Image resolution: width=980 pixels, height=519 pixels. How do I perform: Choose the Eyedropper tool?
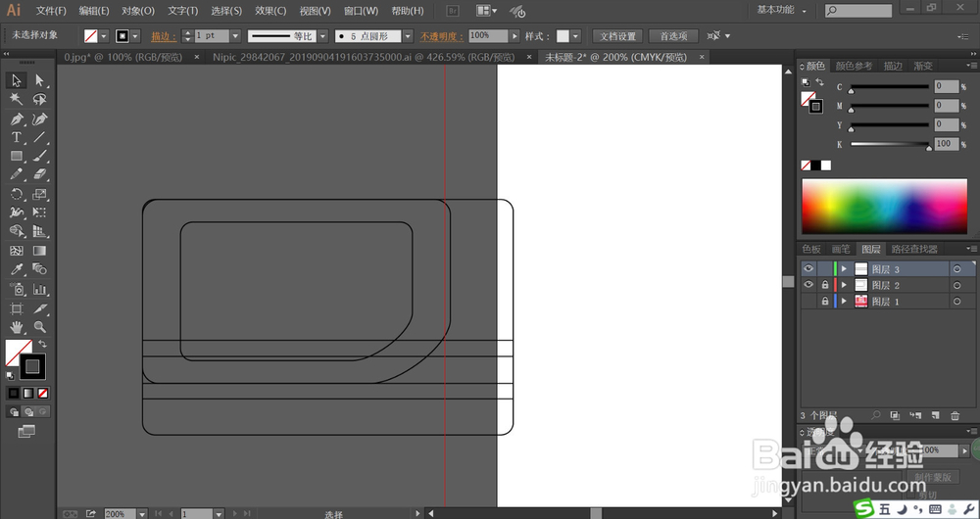pos(17,269)
